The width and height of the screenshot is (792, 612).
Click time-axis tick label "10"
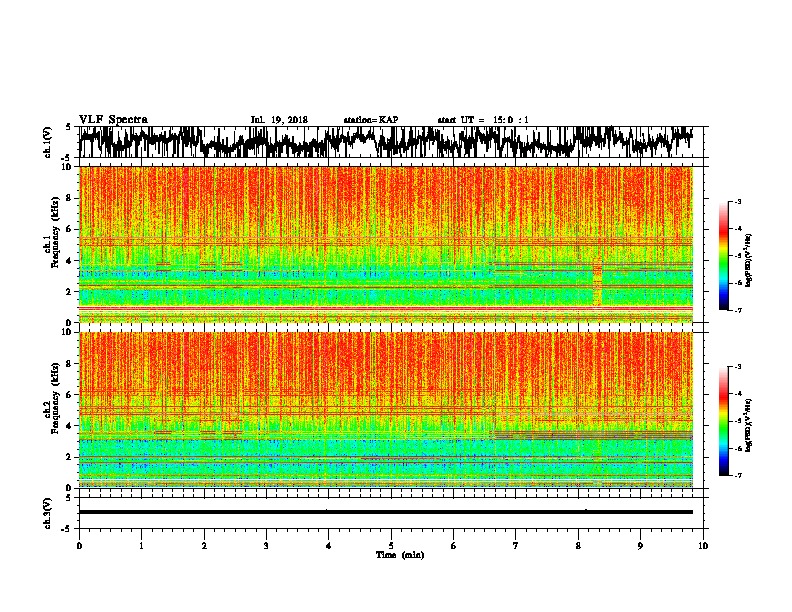pos(703,546)
